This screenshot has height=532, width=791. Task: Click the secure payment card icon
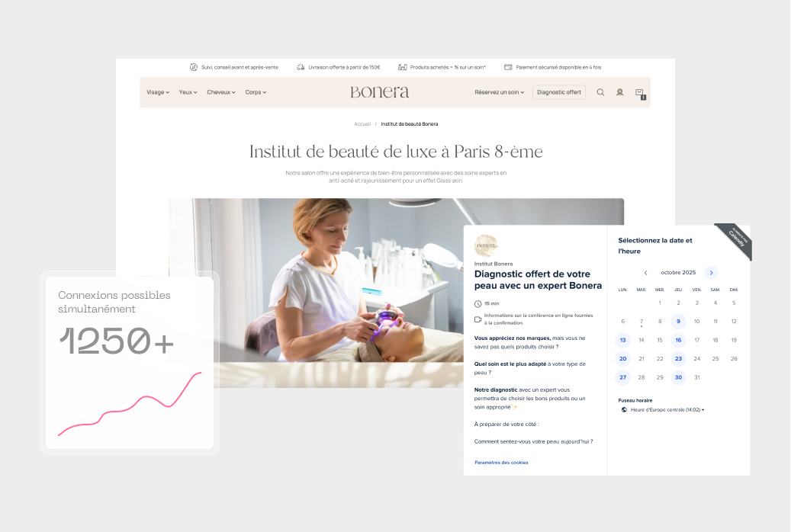pyautogui.click(x=508, y=67)
